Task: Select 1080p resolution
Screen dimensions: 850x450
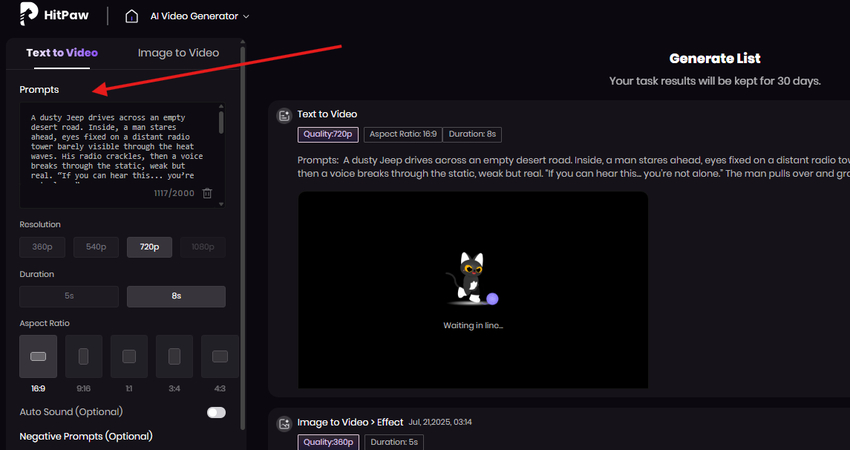Action: click(203, 247)
